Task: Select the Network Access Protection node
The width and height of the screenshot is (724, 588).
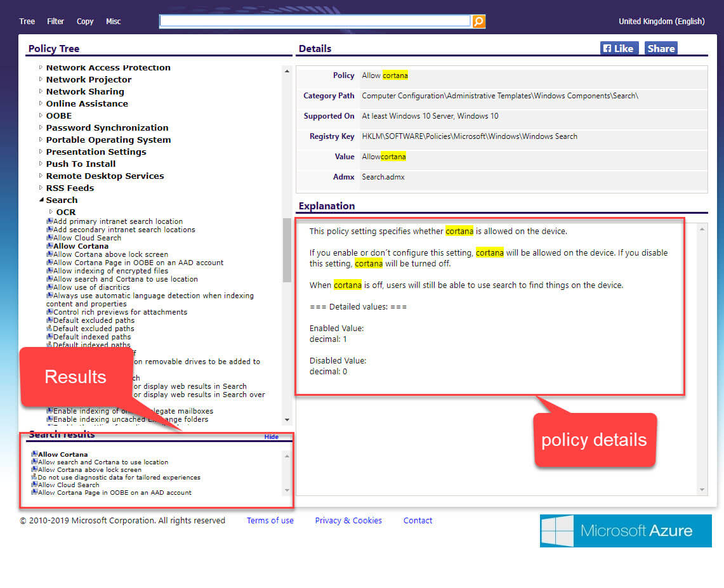Action: (108, 67)
